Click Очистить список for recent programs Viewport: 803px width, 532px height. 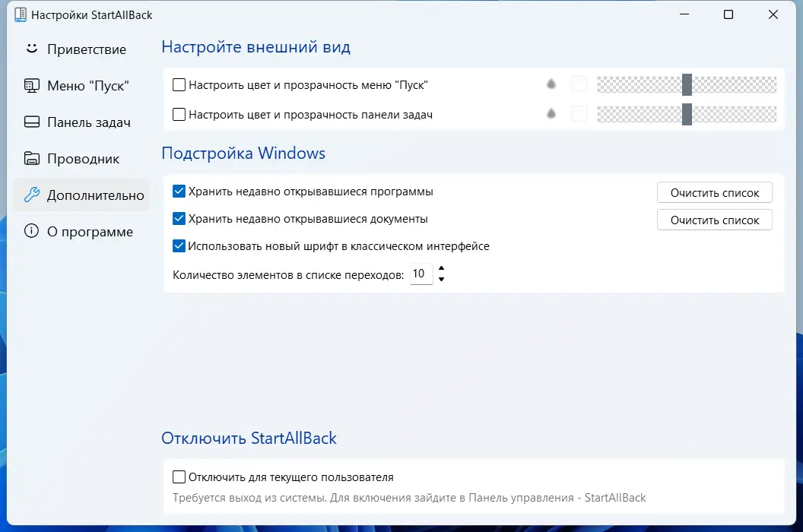coord(714,192)
